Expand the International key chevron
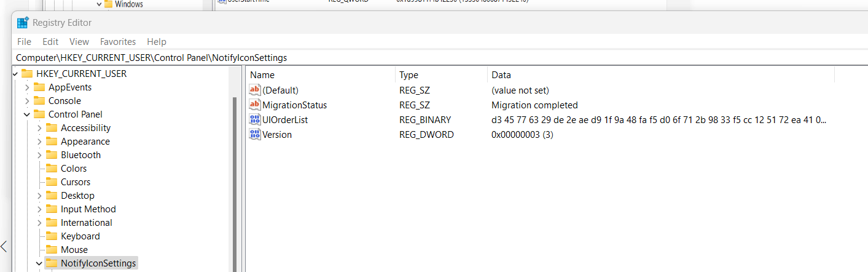The width and height of the screenshot is (868, 272). (39, 223)
